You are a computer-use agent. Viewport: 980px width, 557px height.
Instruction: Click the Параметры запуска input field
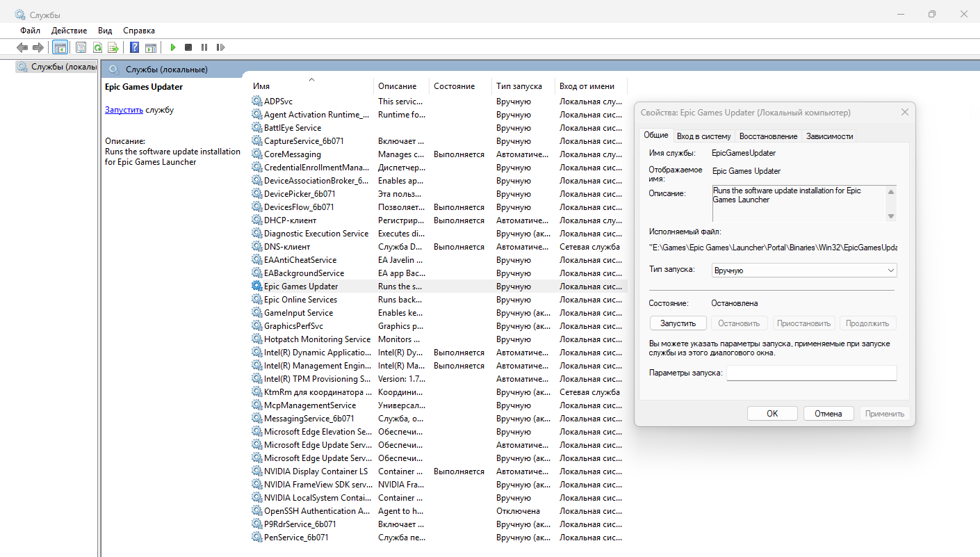click(x=811, y=373)
